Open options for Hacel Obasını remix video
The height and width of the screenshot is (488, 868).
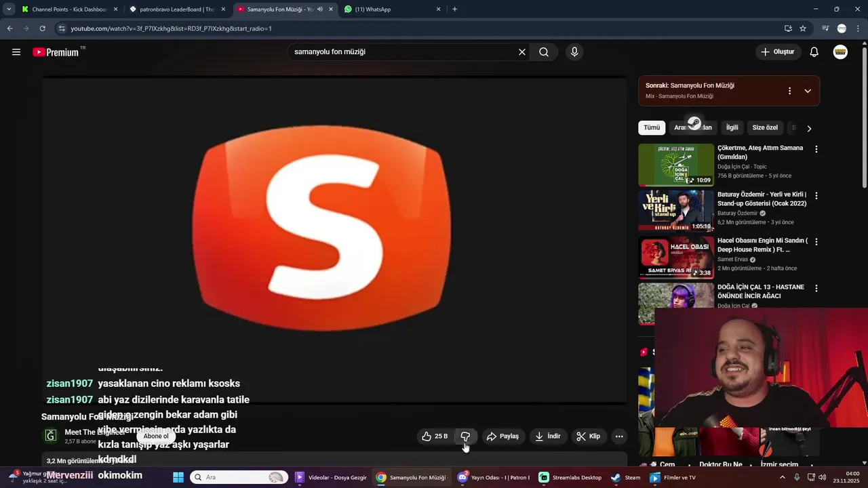click(816, 242)
